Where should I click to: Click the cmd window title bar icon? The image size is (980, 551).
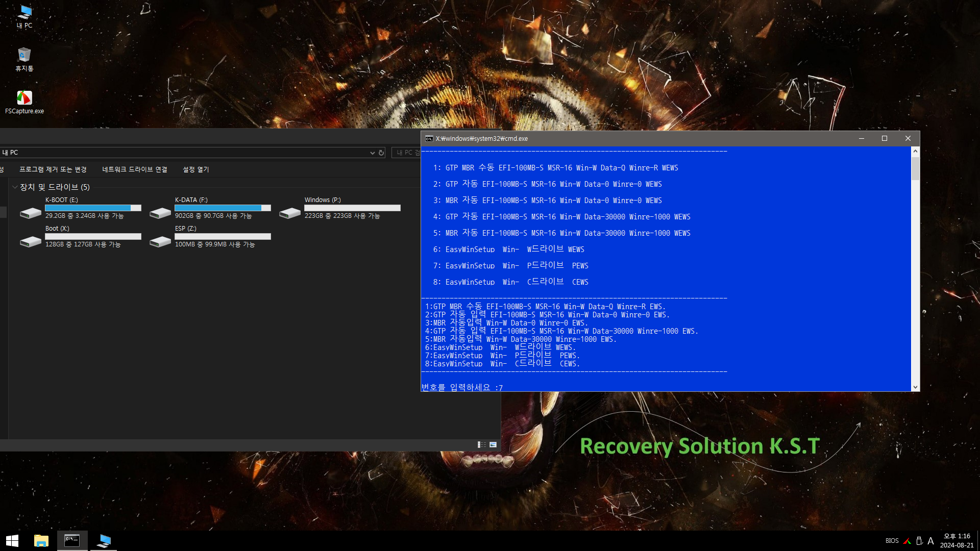429,139
